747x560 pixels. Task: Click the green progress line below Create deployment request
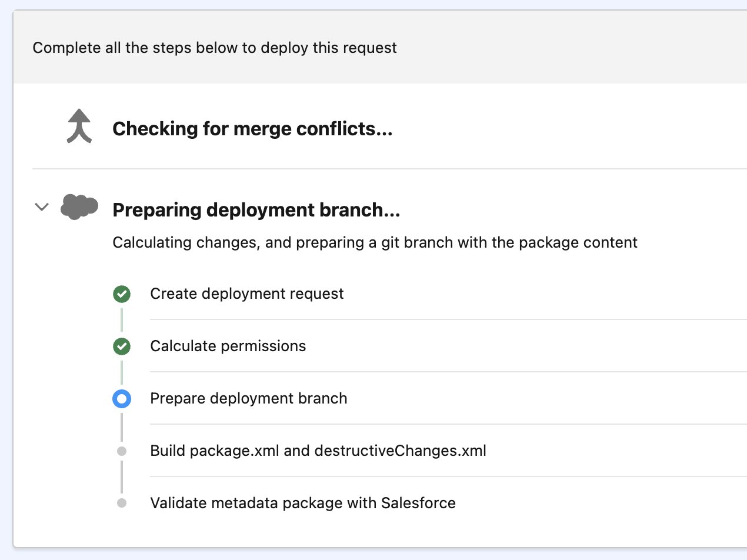(x=122, y=320)
